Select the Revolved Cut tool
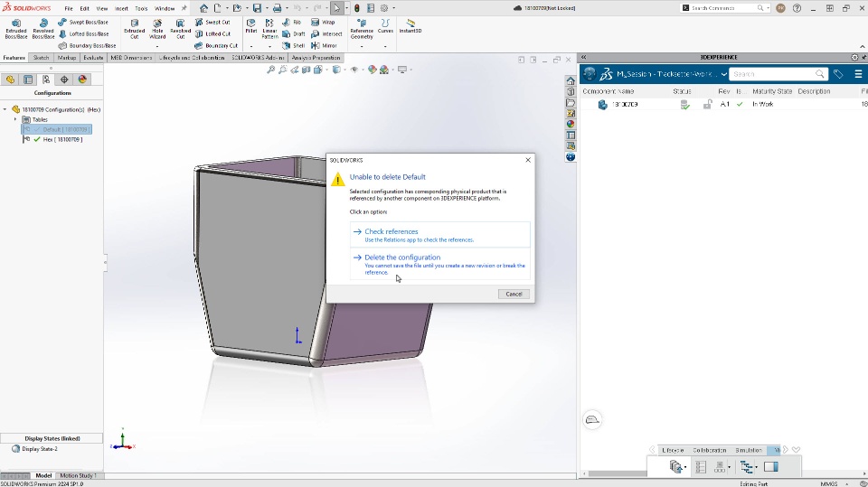The width and height of the screenshot is (868, 487). tap(181, 29)
